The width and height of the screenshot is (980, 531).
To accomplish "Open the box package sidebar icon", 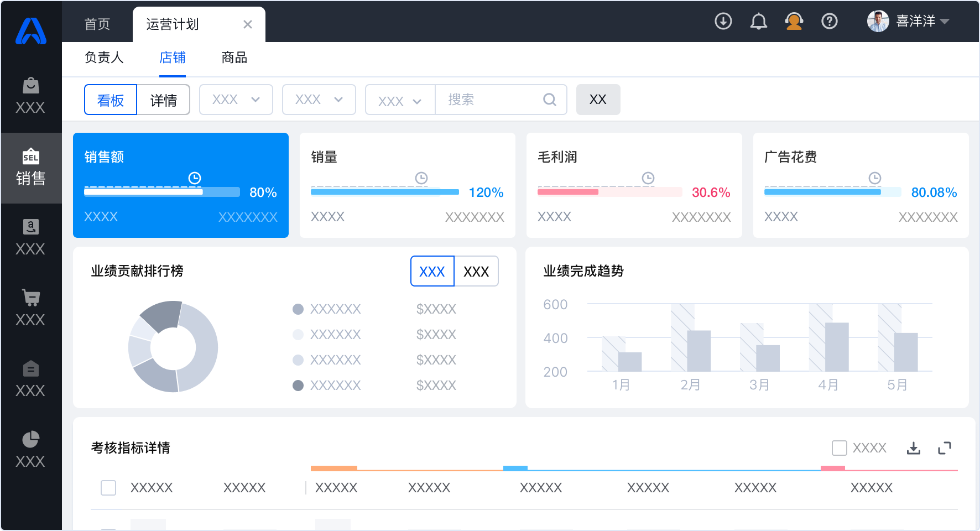I will 31,368.
